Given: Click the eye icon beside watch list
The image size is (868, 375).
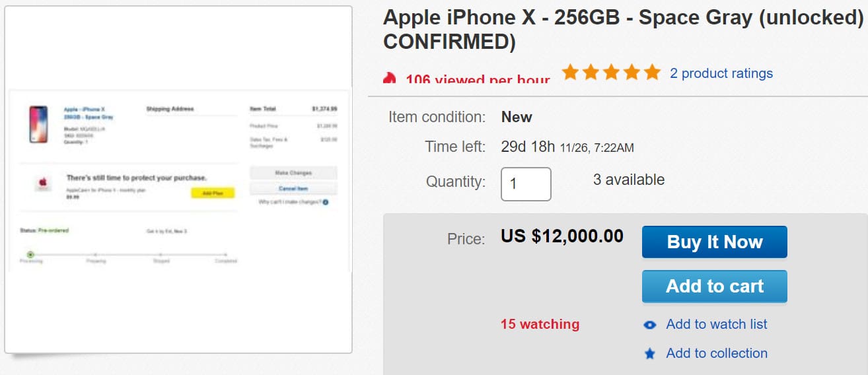Looking at the screenshot, I should tap(650, 325).
